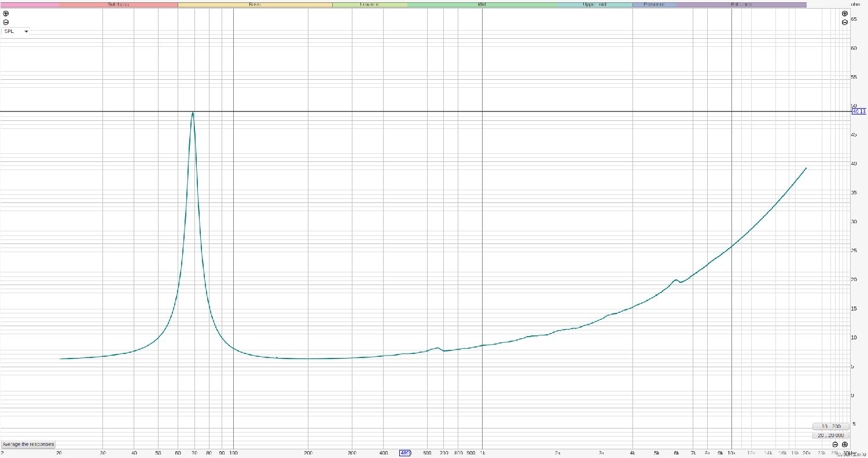Click the light-green Low mid frequency band

(370, 5)
